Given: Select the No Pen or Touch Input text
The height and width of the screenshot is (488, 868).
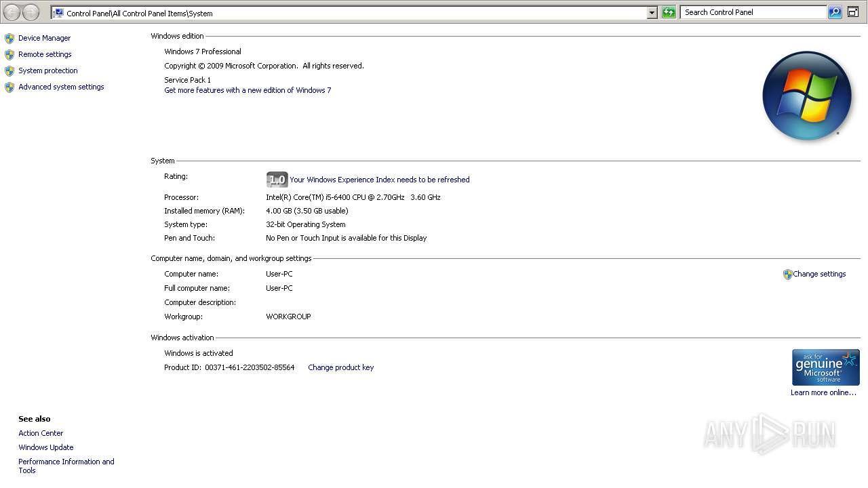Looking at the screenshot, I should pyautogui.click(x=347, y=238).
